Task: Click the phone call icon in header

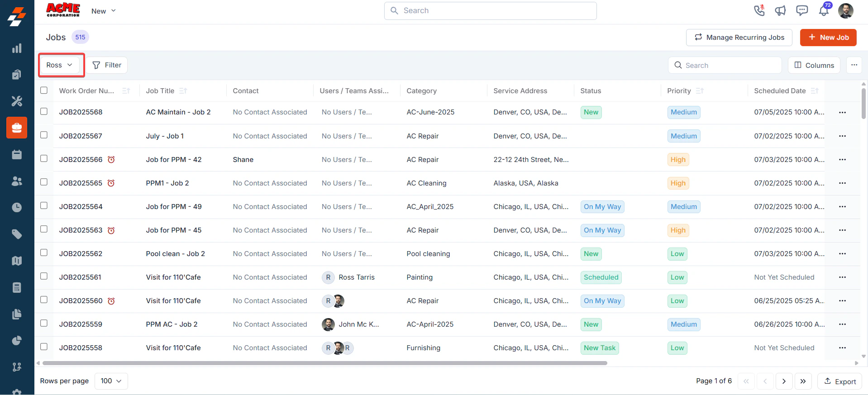Action: click(x=759, y=10)
